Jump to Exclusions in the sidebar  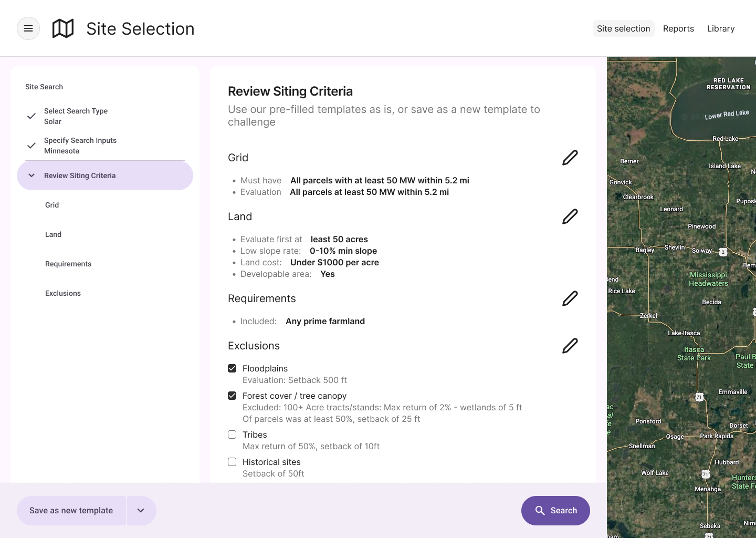pyautogui.click(x=63, y=293)
